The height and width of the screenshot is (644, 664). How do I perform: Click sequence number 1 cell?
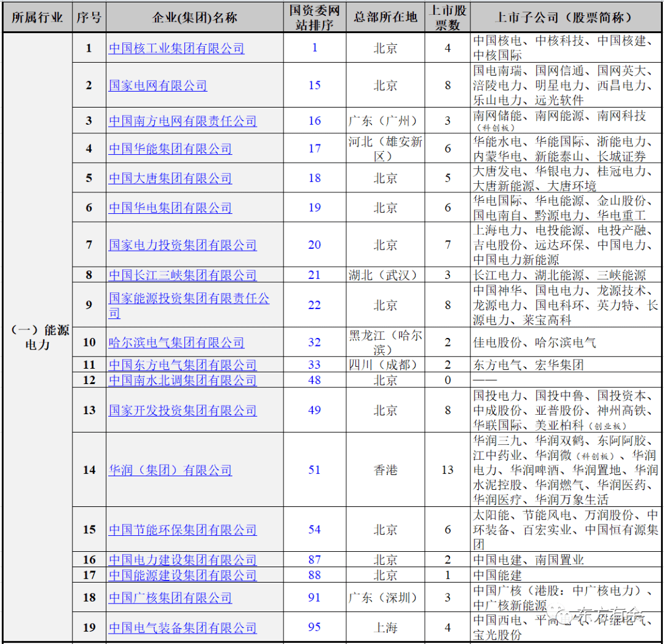89,48
